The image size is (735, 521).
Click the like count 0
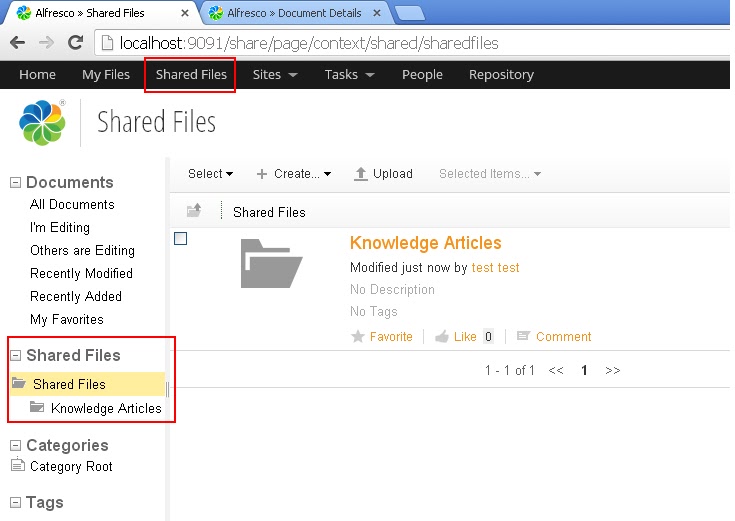pyautogui.click(x=488, y=336)
